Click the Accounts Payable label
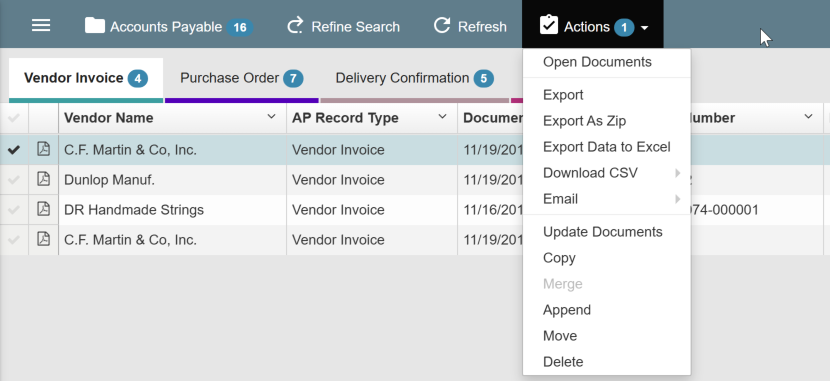 166,26
